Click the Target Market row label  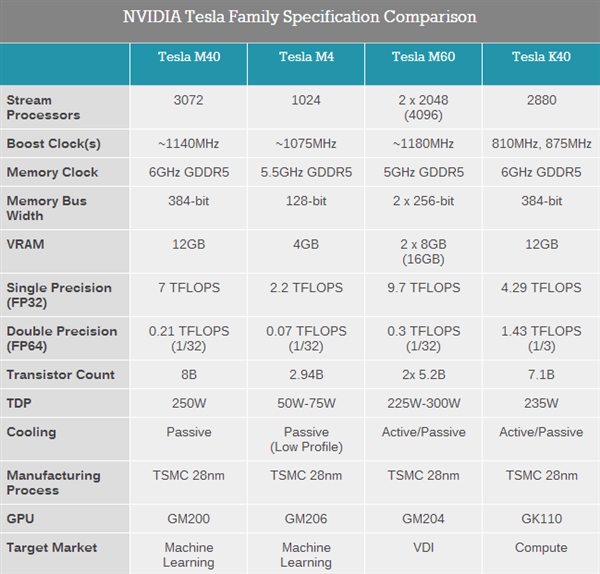coord(50,548)
